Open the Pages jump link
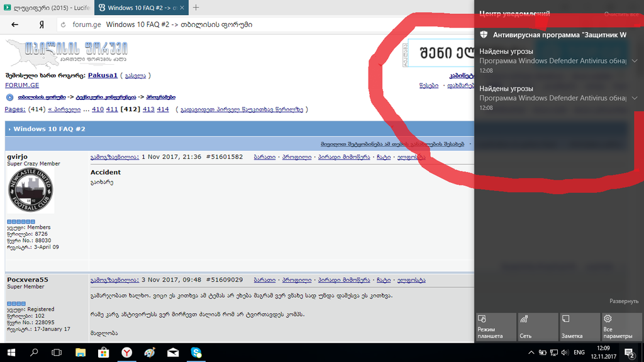 tap(15, 109)
